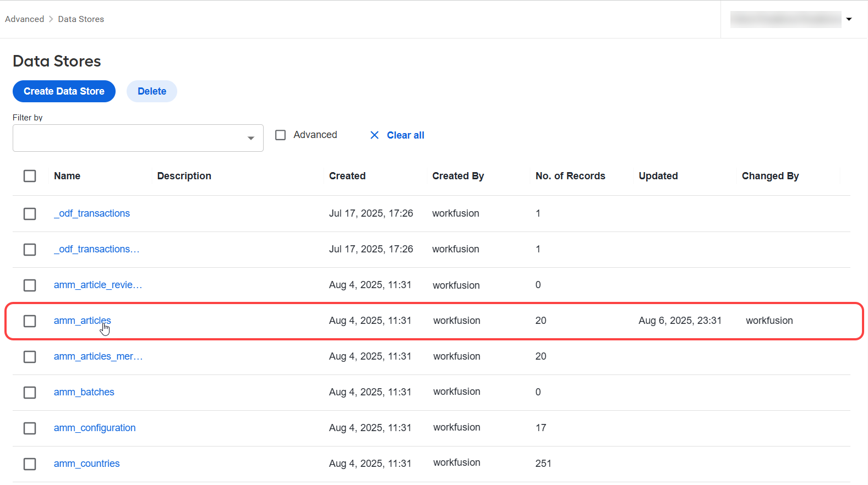Click the Create Data Store button
Image resolution: width=868 pixels, height=485 pixels.
(x=64, y=91)
